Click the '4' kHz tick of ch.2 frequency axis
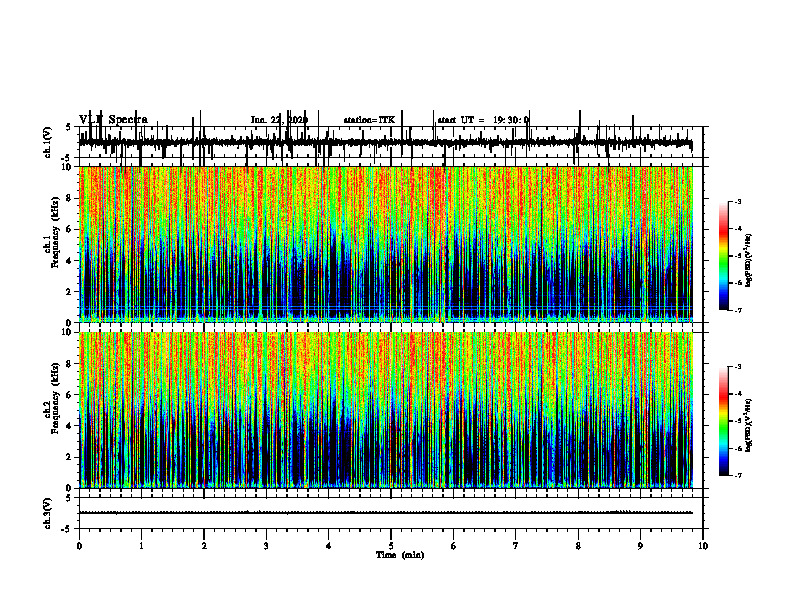The image size is (792, 612). click(69, 426)
